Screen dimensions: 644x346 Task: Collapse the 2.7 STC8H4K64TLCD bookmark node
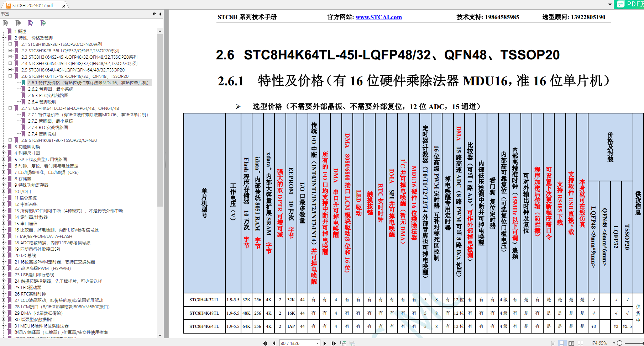(x=10, y=108)
